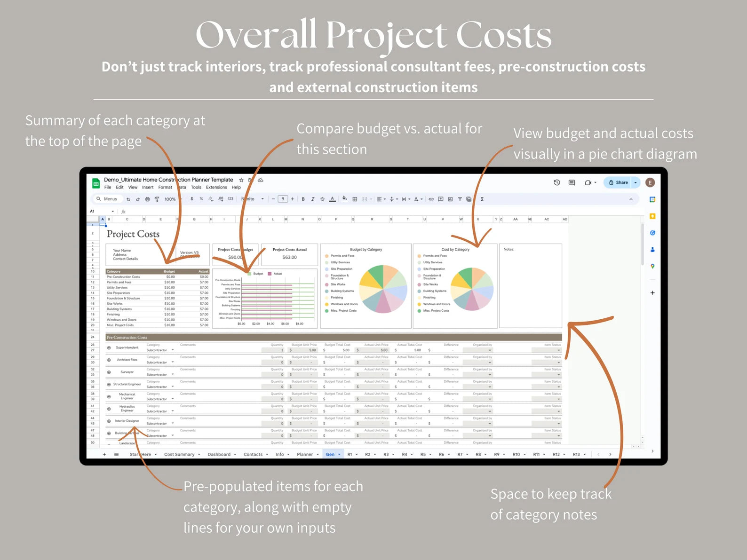Select the Interior Designer radio button

(x=109, y=421)
